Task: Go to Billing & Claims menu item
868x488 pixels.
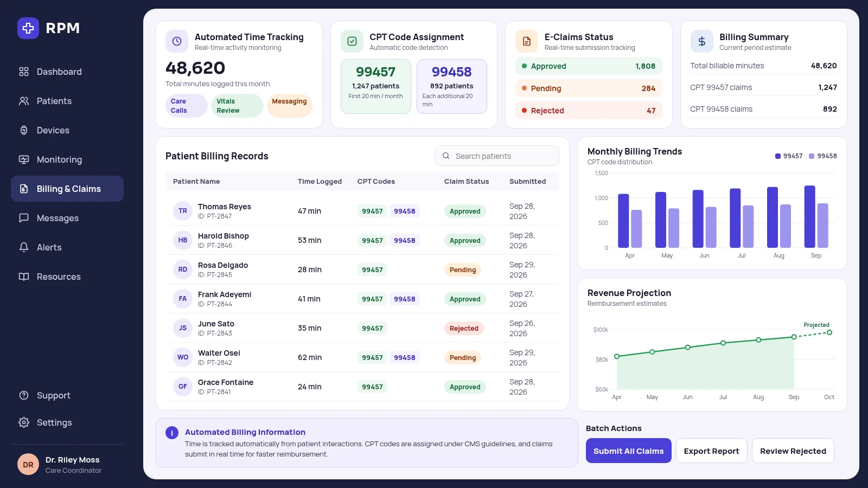Action: tap(67, 189)
